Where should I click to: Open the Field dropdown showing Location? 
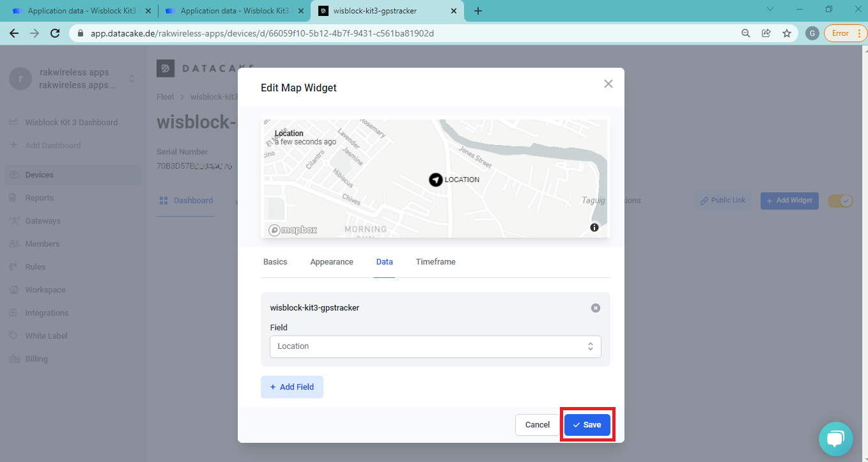pos(435,346)
